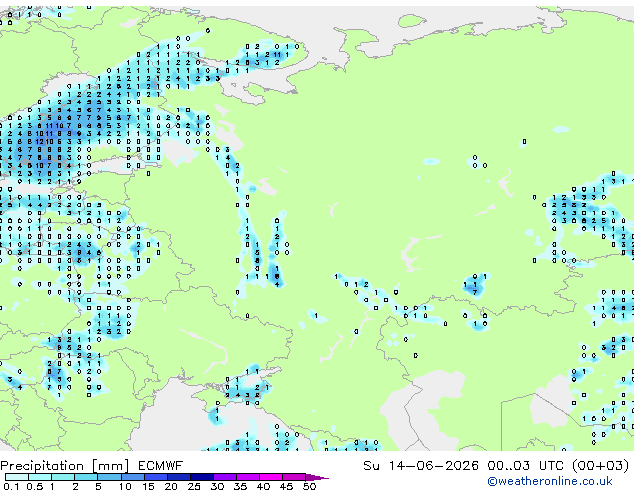Click the 'Precipitation [mm]' title text

pos(65,466)
